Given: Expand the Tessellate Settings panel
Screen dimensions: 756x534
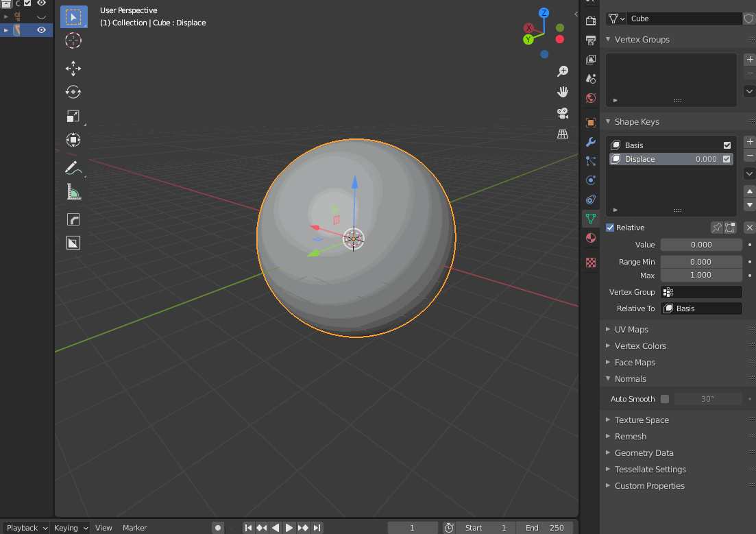Looking at the screenshot, I should (x=608, y=469).
